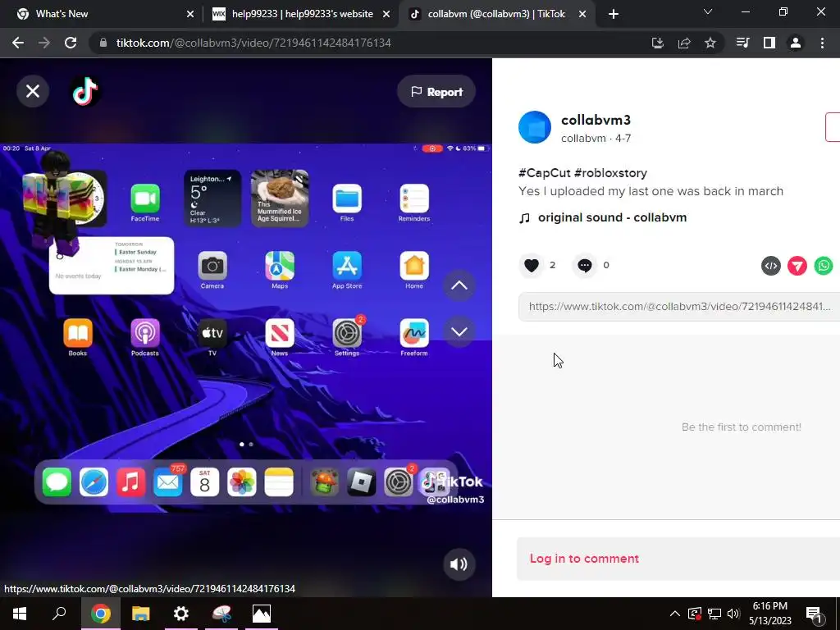Open the volume tray icon
This screenshot has width=840, height=630.
click(733, 614)
